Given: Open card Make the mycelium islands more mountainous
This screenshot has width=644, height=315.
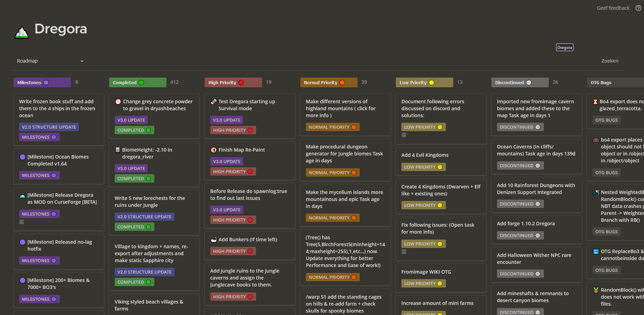Looking at the screenshot, I should [345, 205].
